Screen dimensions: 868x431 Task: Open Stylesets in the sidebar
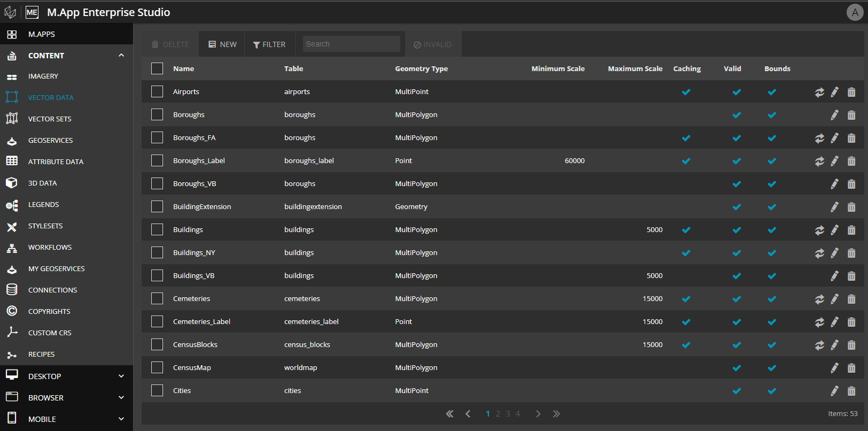pos(45,226)
